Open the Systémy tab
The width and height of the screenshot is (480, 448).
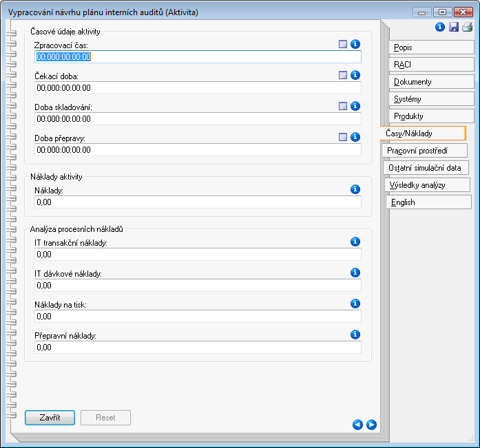[x=431, y=99]
